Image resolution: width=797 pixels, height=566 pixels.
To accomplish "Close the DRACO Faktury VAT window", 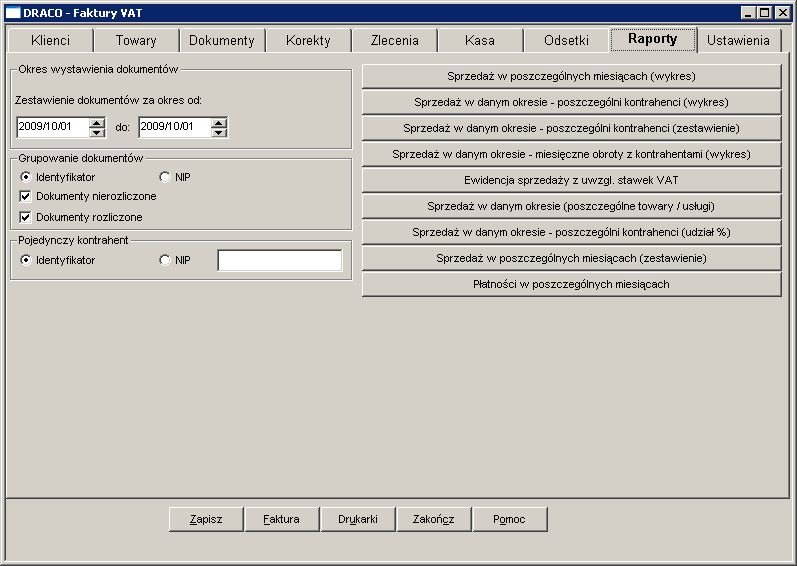I will click(783, 13).
